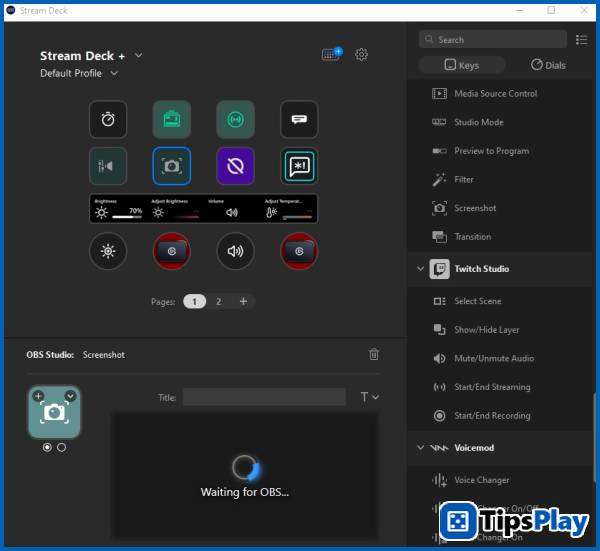Viewport: 600px width, 551px height.
Task: Select the Adjust Brightness touch strip segment
Action: (175, 209)
